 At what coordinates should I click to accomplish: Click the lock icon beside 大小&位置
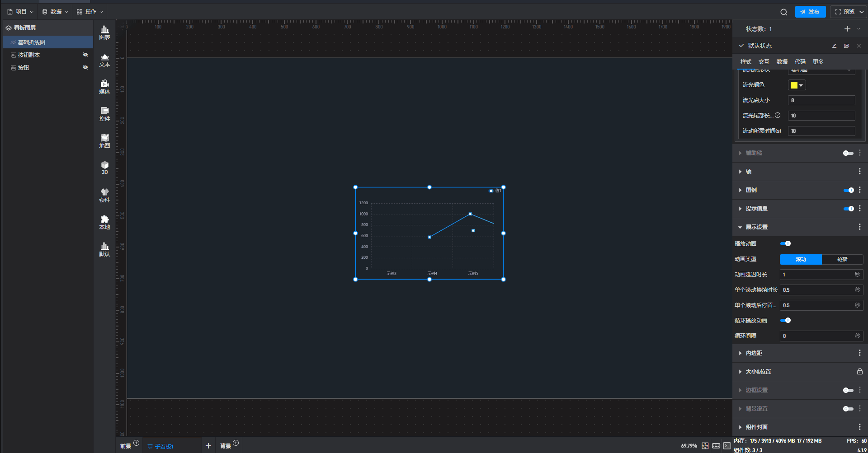tap(859, 371)
